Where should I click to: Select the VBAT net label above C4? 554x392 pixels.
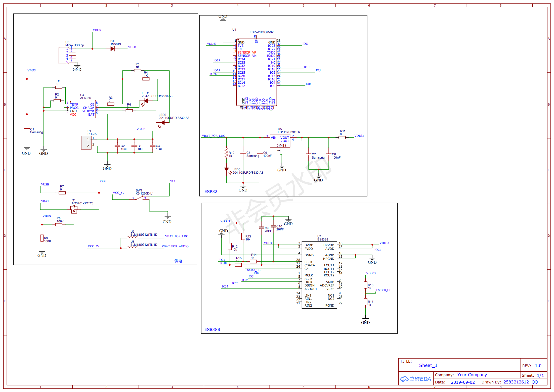tap(141, 129)
